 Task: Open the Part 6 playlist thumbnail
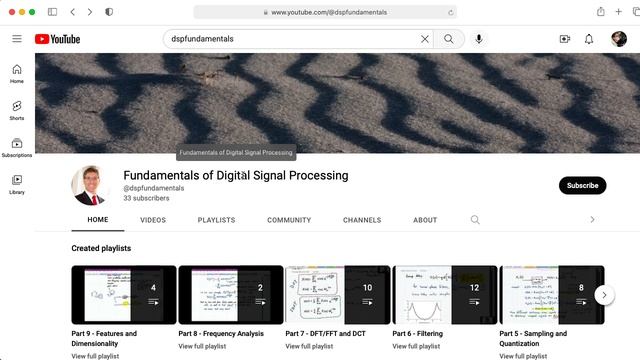pyautogui.click(x=444, y=295)
